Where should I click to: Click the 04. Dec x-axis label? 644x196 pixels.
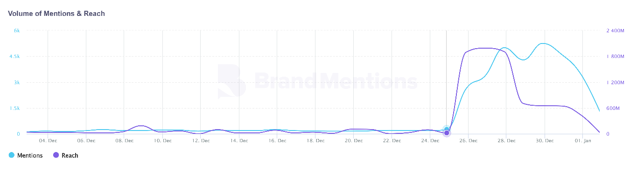[x=48, y=140]
